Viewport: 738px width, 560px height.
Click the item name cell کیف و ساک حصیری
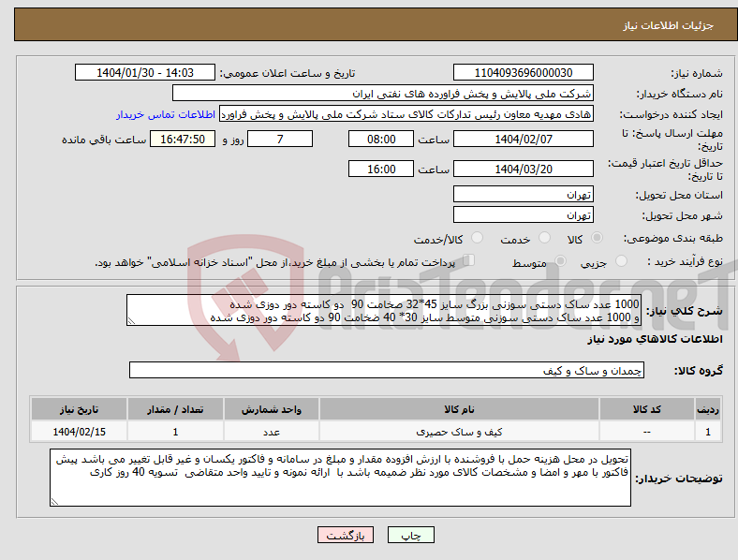point(459,432)
